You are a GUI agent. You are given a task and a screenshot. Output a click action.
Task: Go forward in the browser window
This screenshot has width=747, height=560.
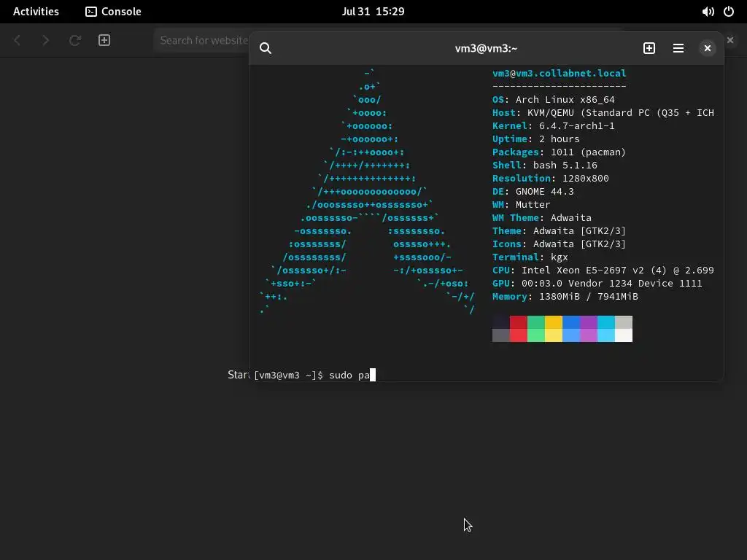(x=46, y=41)
